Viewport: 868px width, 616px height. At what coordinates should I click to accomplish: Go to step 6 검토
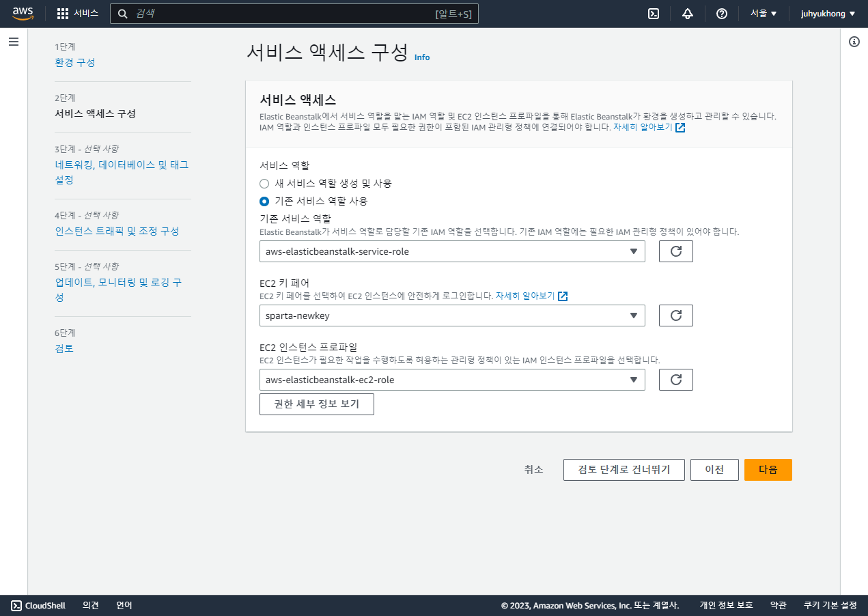[x=64, y=348]
